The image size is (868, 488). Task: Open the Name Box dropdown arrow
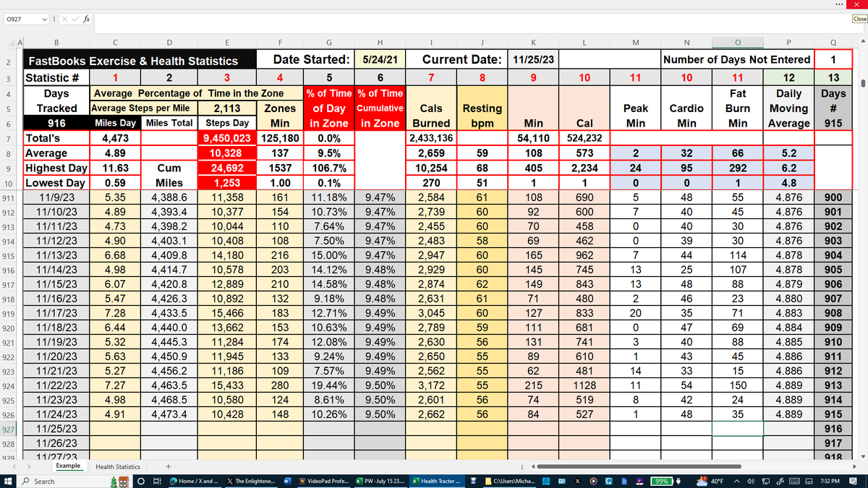click(46, 18)
